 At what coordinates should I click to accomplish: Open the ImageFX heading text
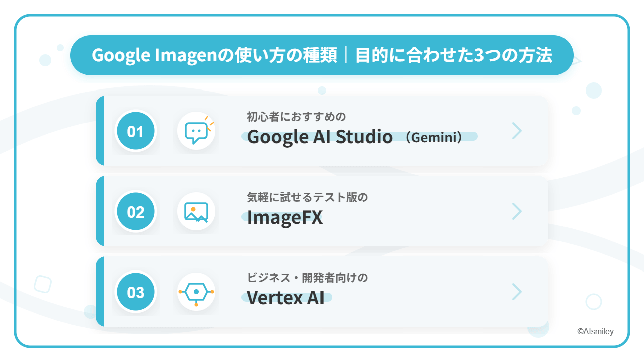click(x=285, y=218)
